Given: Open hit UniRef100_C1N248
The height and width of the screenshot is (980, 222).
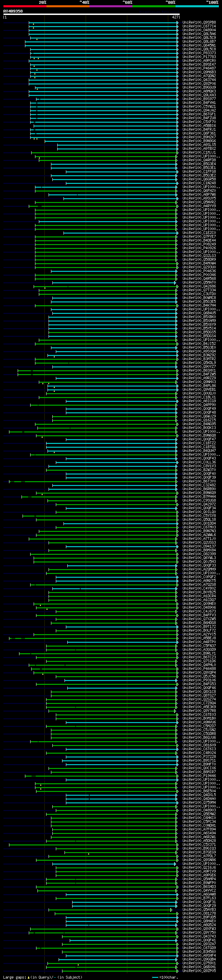Looking at the screenshot, I should [199, 183].
